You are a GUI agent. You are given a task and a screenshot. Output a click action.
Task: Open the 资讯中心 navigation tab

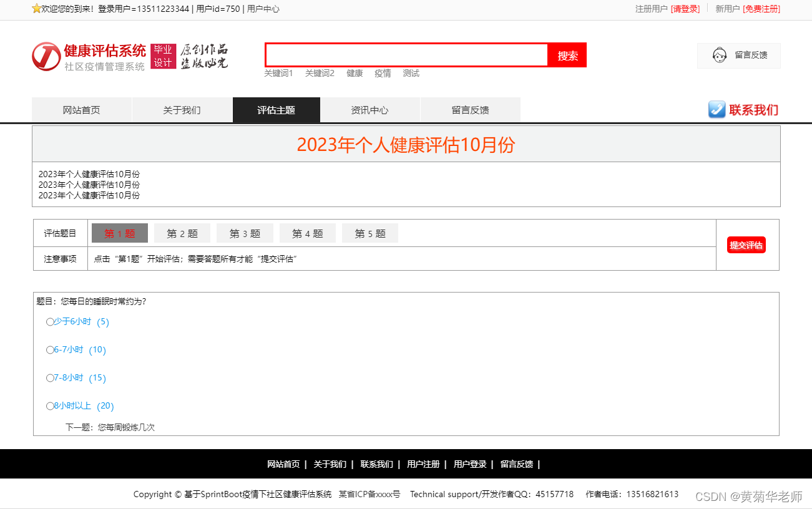click(x=370, y=110)
